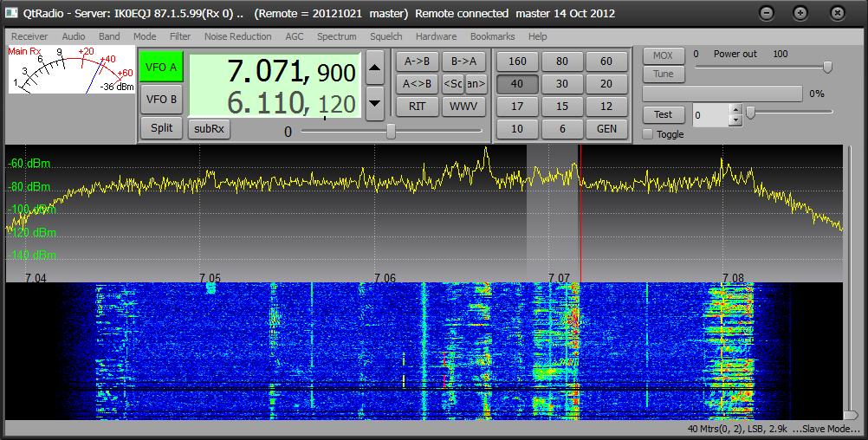
Task: Select the 20 meter band
Action: (606, 83)
